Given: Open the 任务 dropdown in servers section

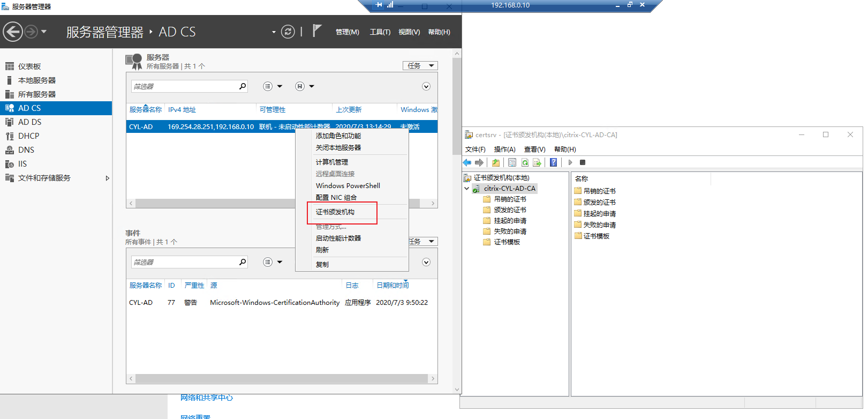Looking at the screenshot, I should click(x=420, y=66).
